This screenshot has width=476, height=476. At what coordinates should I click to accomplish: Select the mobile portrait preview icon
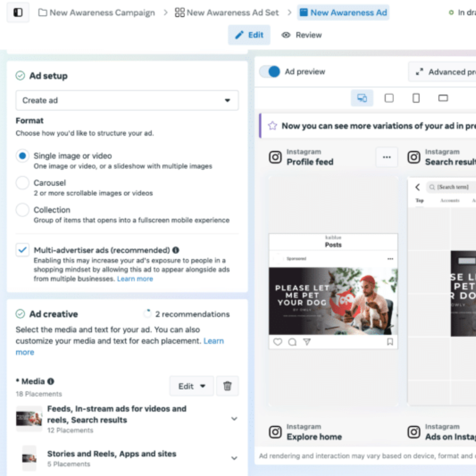click(416, 98)
